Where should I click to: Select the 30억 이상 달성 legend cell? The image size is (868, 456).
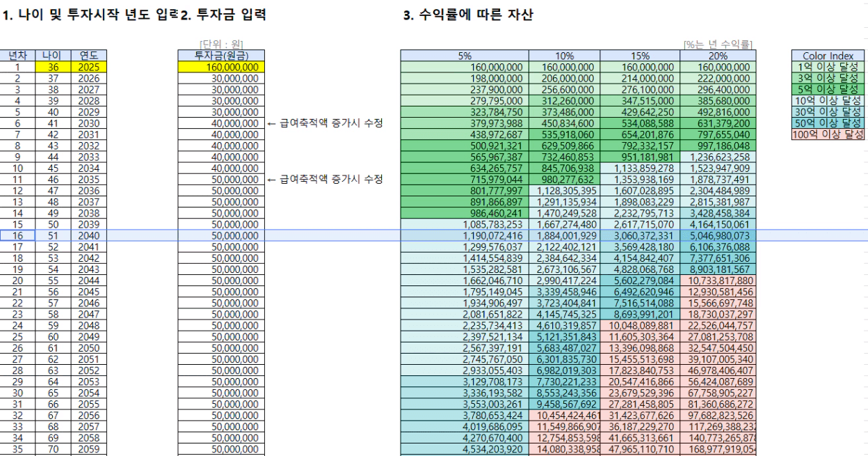pos(829,112)
